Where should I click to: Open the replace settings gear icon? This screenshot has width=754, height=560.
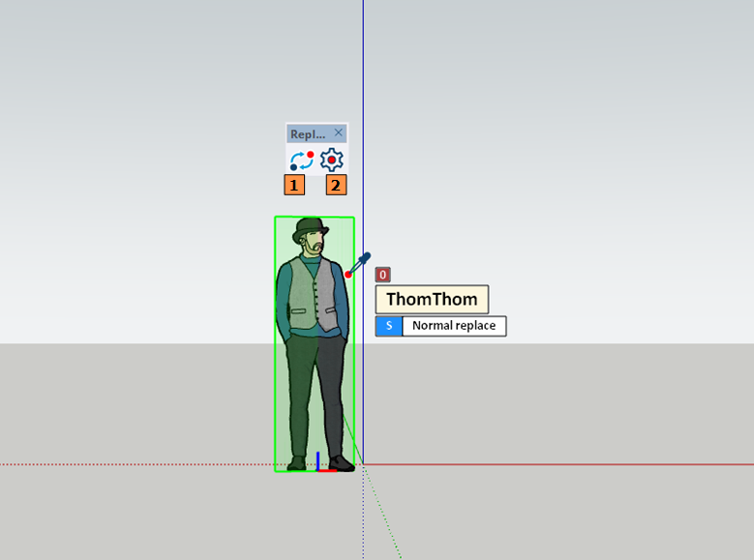click(332, 160)
